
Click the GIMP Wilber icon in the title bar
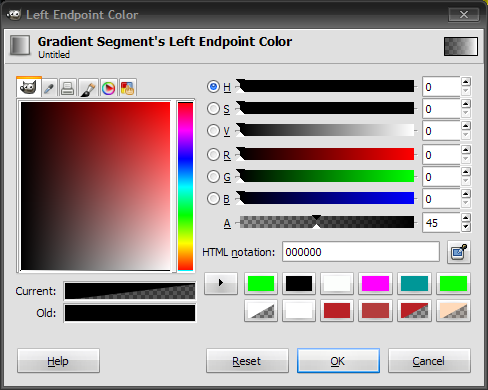point(14,14)
